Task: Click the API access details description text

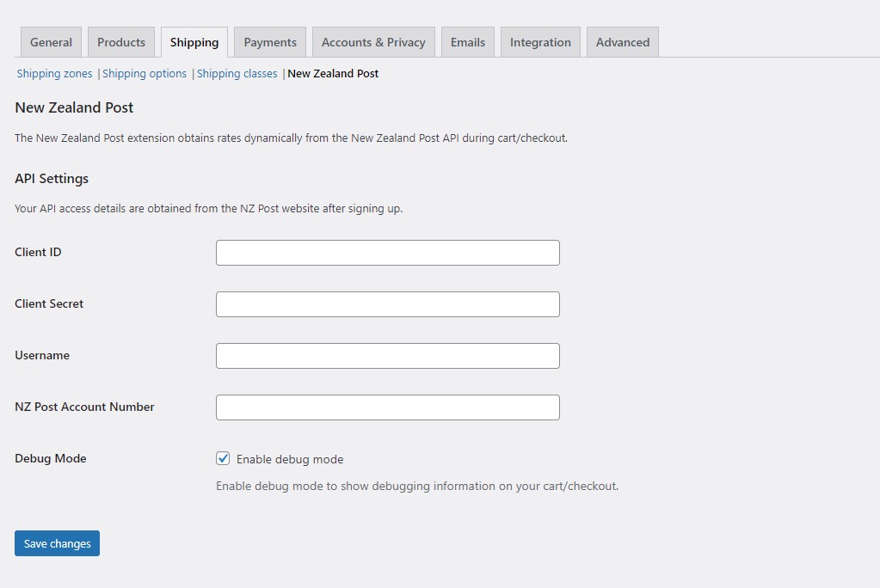Action: 209,208
